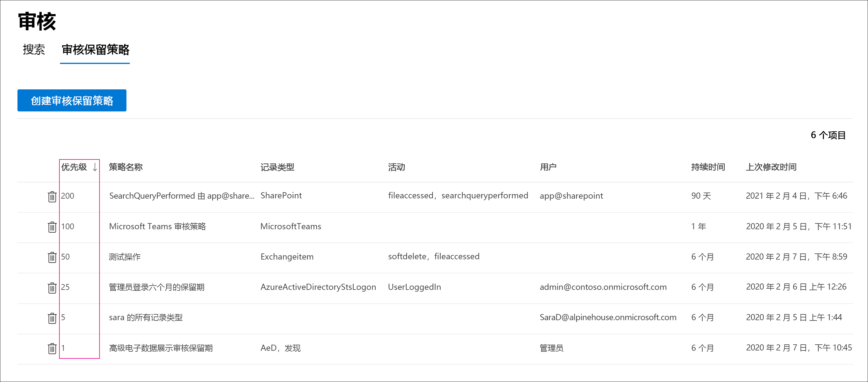Click 创建审核保留策略 button

tap(72, 100)
